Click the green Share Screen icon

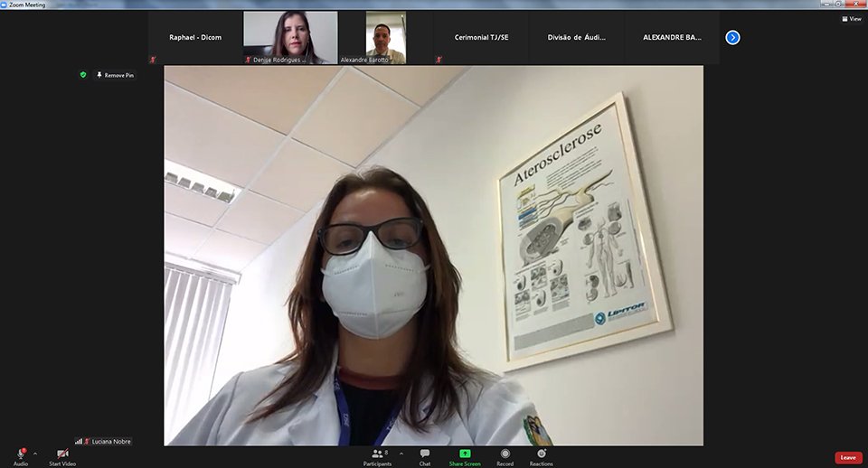(x=465, y=454)
